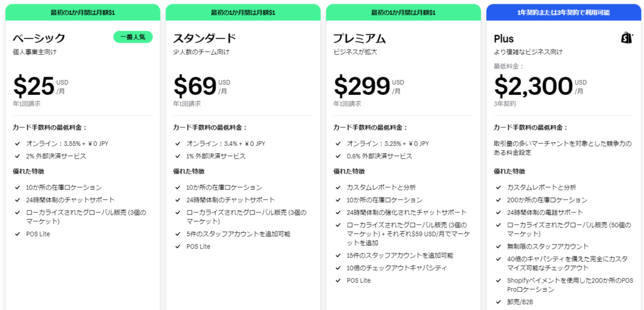644x310 pixels.
Task: Click checkmark beside 無制限のスタッフアカウント
Action: click(x=498, y=246)
